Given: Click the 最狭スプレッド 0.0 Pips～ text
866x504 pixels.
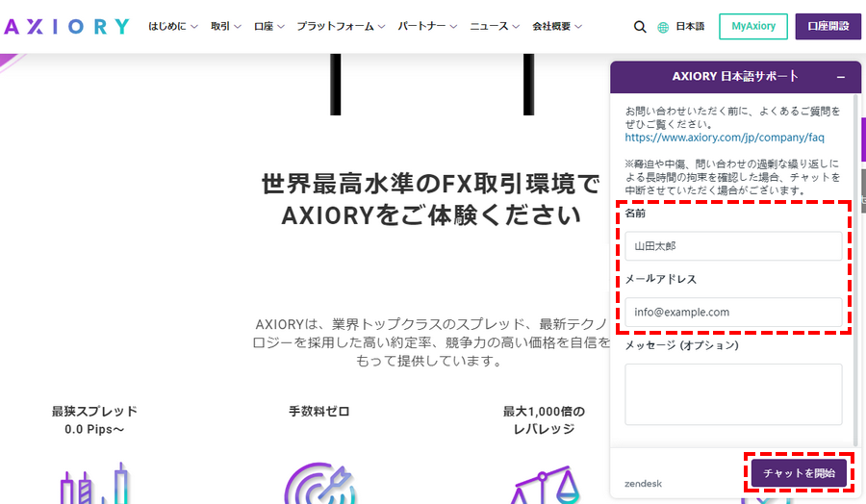Looking at the screenshot, I should (x=94, y=420).
